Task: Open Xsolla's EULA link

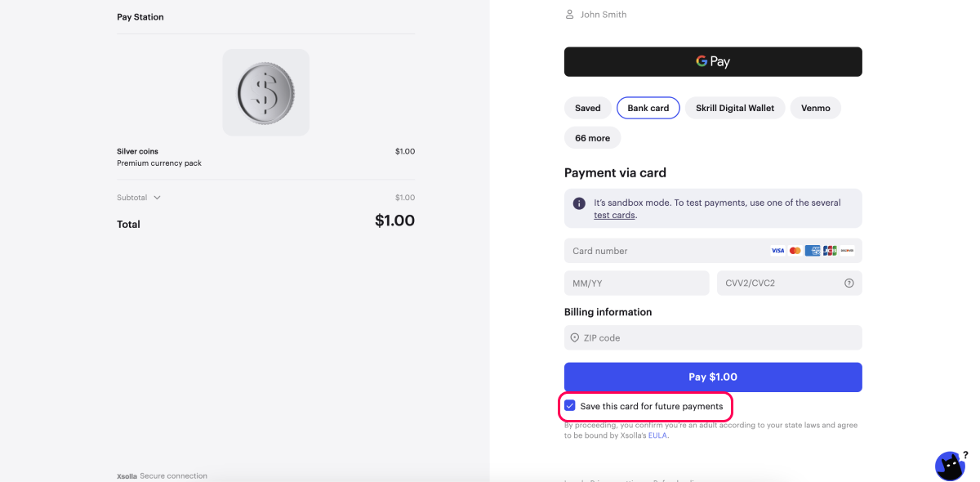Action: coord(657,435)
